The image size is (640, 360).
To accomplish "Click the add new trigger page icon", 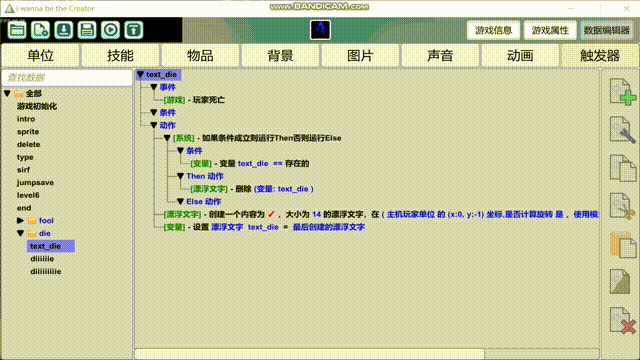I will [x=622, y=92].
